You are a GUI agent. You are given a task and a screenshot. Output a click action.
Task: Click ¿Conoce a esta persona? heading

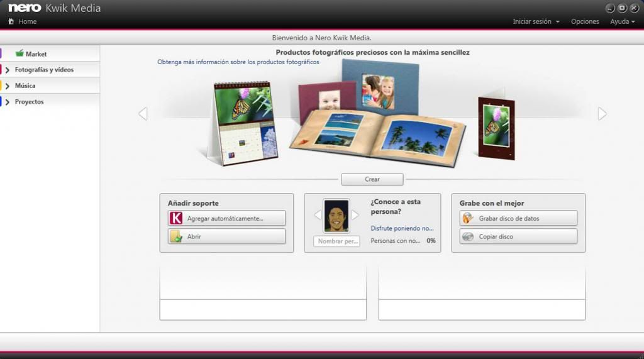coord(396,207)
